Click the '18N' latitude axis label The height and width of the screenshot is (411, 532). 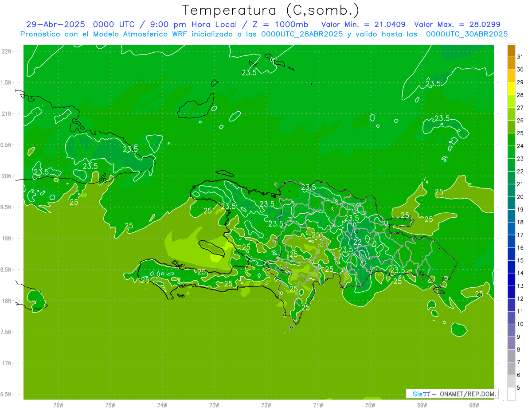[x=8, y=301]
